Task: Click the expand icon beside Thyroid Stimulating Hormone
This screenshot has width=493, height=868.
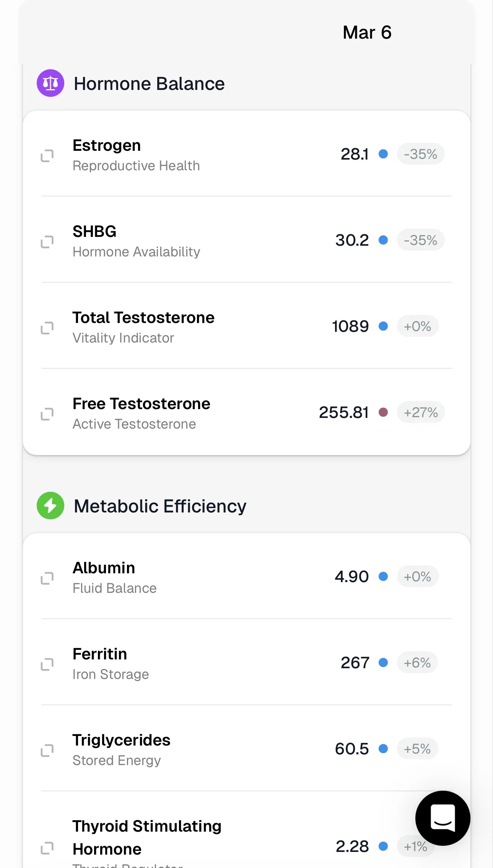Action: 47,848
